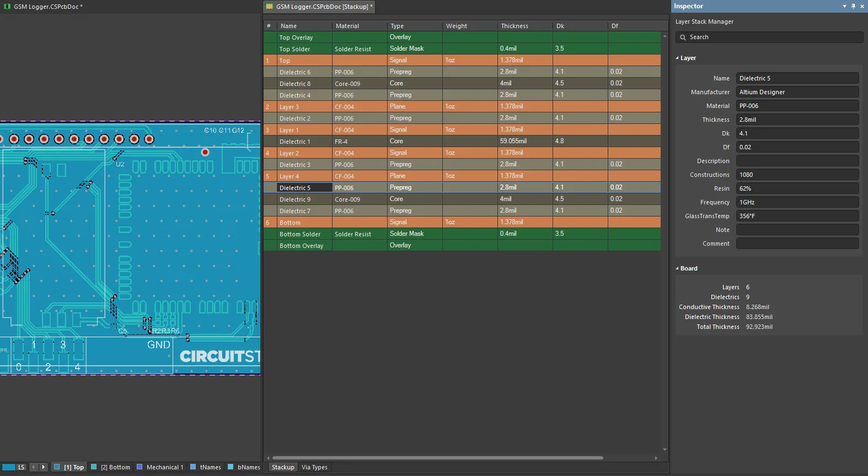Select the Dielectric 6 row

[462, 72]
